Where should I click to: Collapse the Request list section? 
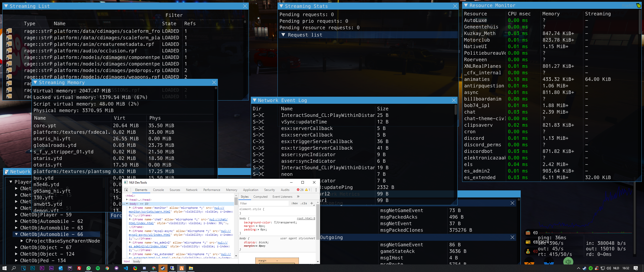(x=283, y=35)
